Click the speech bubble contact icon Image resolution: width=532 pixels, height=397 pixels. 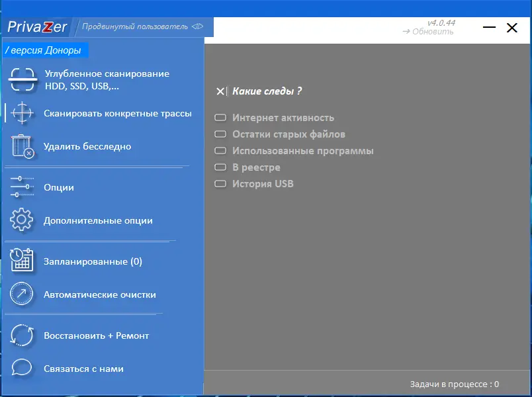click(x=22, y=368)
